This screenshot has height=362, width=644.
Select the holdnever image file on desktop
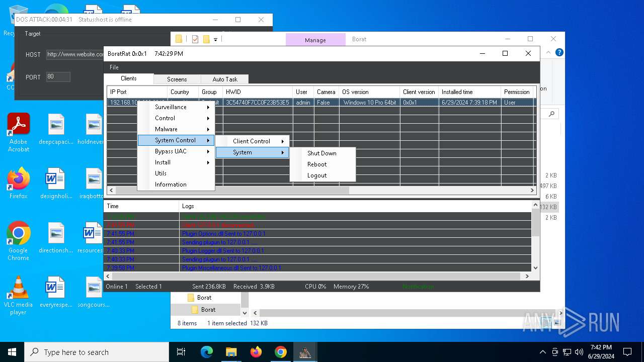91,129
